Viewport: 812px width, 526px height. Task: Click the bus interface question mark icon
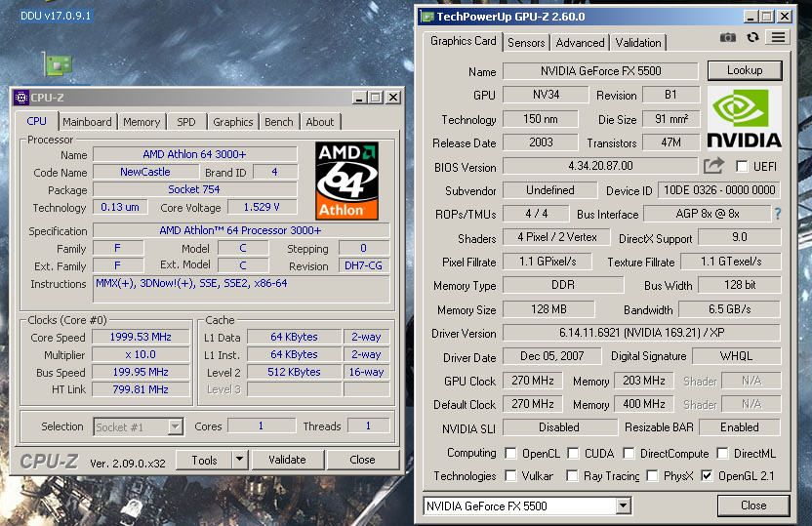point(777,214)
